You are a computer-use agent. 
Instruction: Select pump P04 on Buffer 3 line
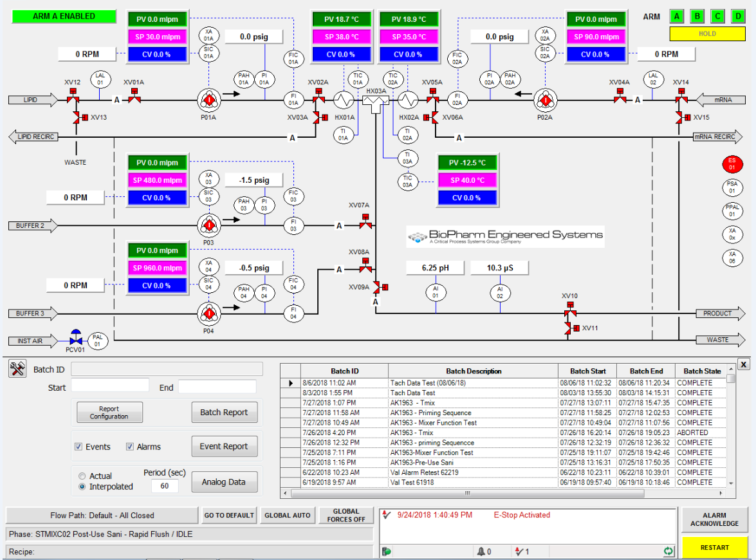(209, 313)
